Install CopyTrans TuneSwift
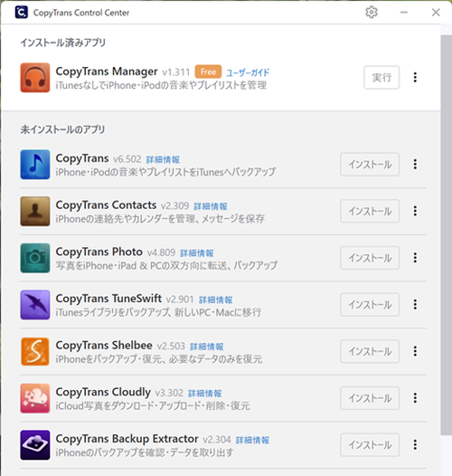The width and height of the screenshot is (452, 476). [x=370, y=304]
